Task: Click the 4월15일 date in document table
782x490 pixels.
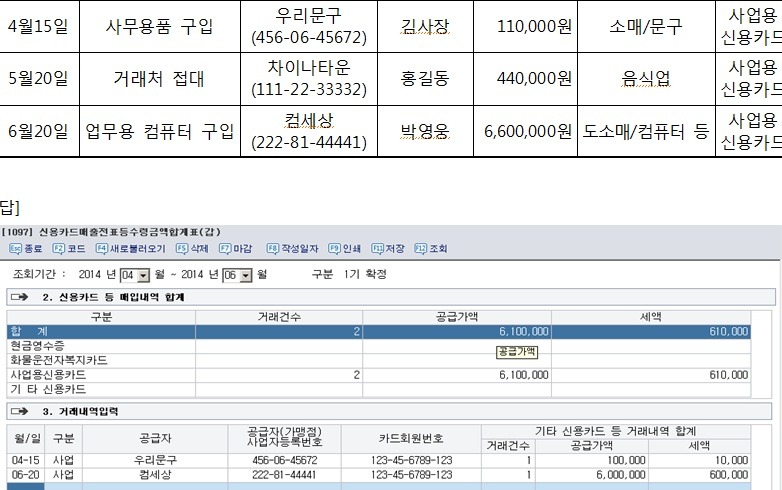Action: tap(38, 26)
